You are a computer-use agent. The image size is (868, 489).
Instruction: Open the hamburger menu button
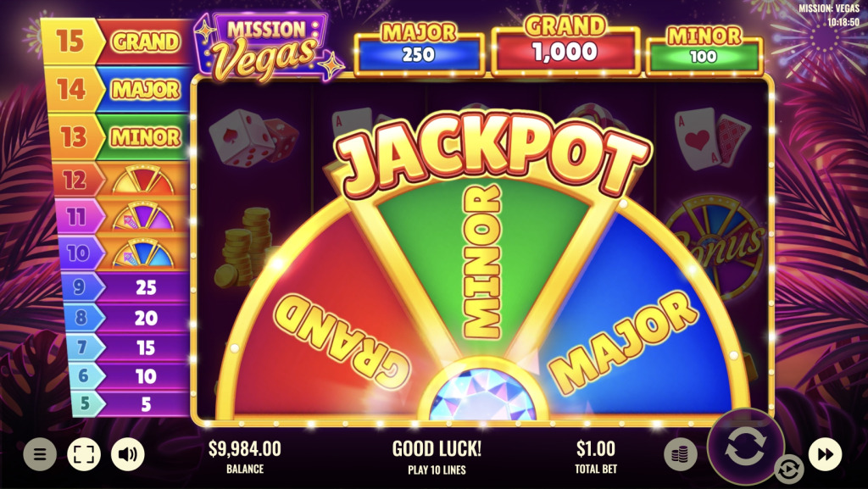tap(40, 454)
